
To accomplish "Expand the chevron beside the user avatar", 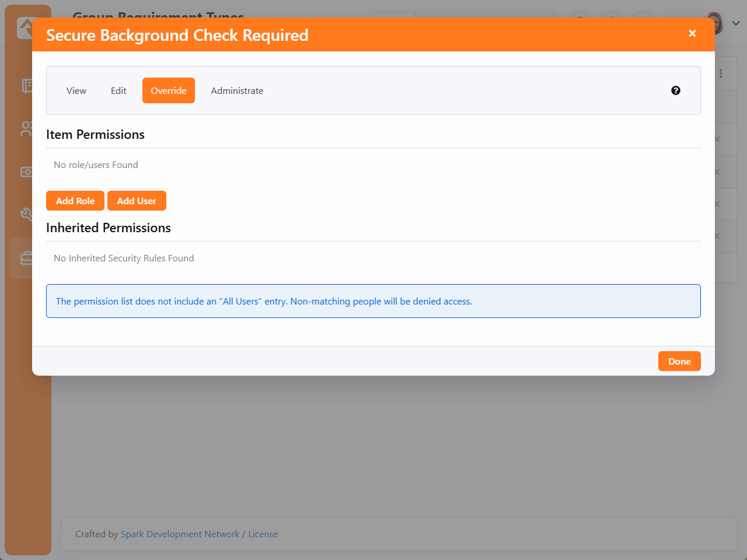I will pos(736,23).
